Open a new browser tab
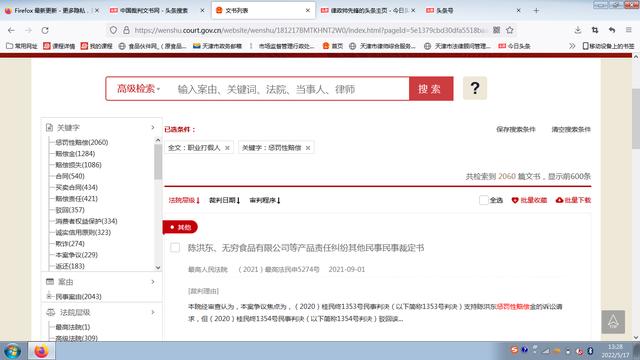The height and width of the screenshot is (360, 640). coord(536,11)
